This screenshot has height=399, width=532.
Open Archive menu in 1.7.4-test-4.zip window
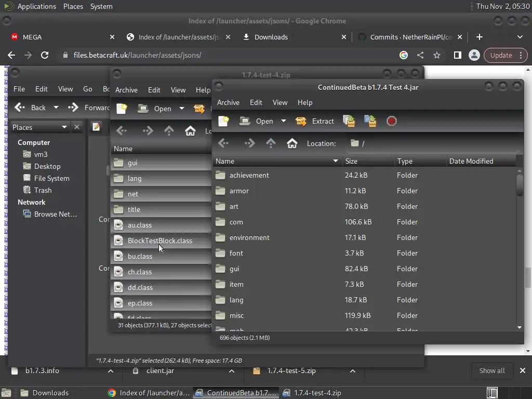[126, 90]
